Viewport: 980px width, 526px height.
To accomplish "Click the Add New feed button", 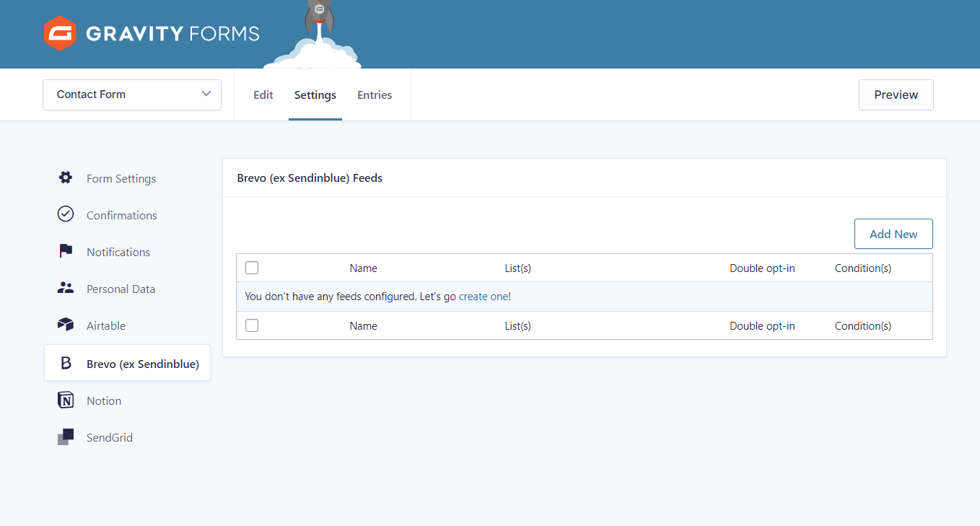I will coord(893,234).
